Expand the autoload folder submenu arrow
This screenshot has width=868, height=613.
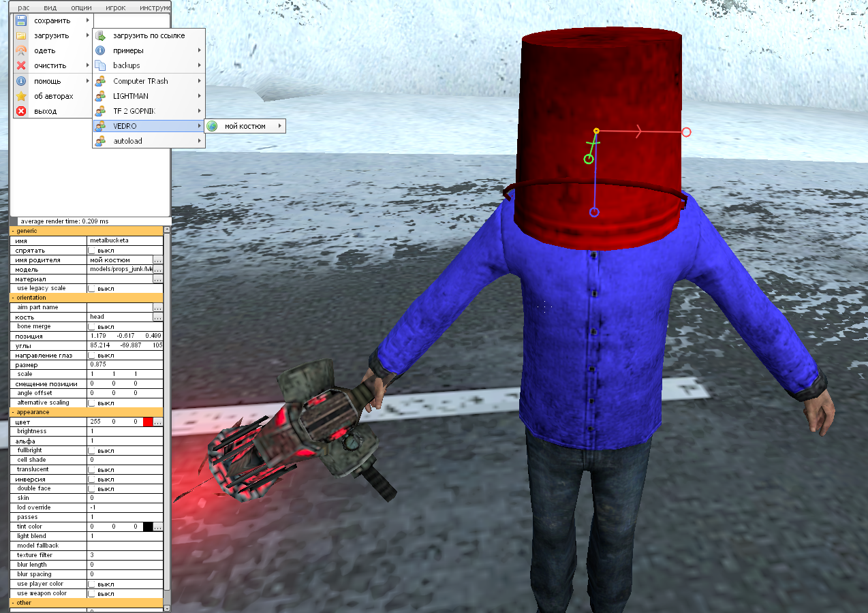pos(200,141)
